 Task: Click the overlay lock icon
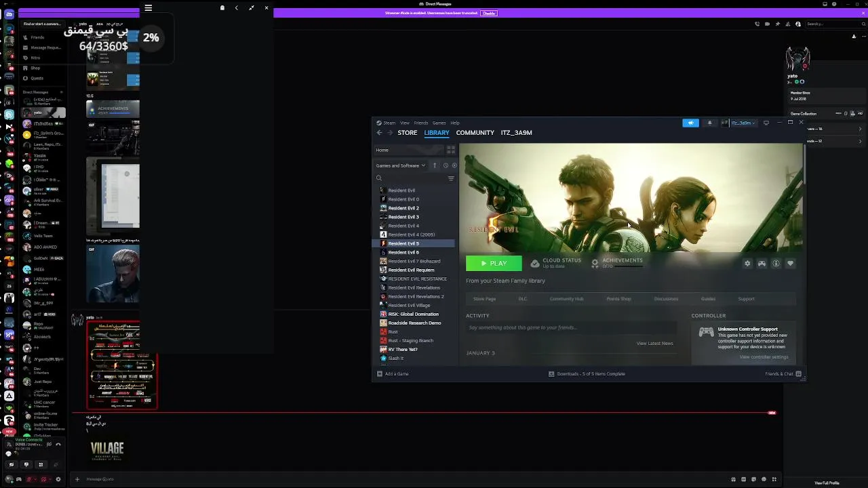pos(222,8)
